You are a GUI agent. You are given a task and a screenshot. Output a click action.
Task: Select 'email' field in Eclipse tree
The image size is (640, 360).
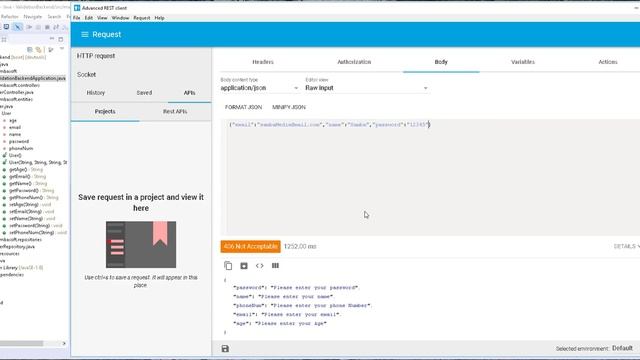click(15, 127)
